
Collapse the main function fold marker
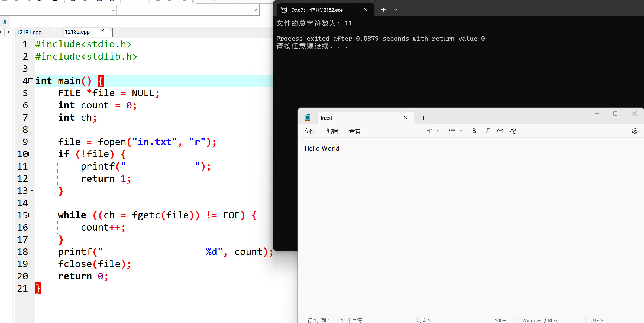(31, 81)
